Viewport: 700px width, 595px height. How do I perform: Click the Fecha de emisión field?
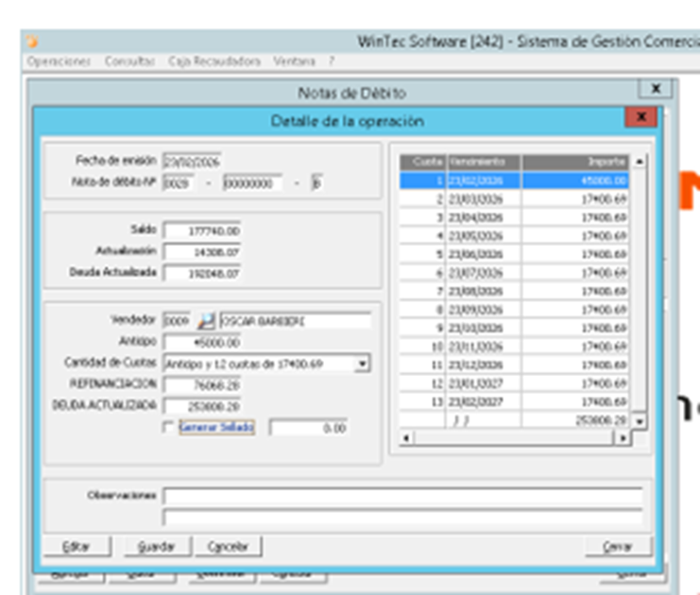coord(192,161)
